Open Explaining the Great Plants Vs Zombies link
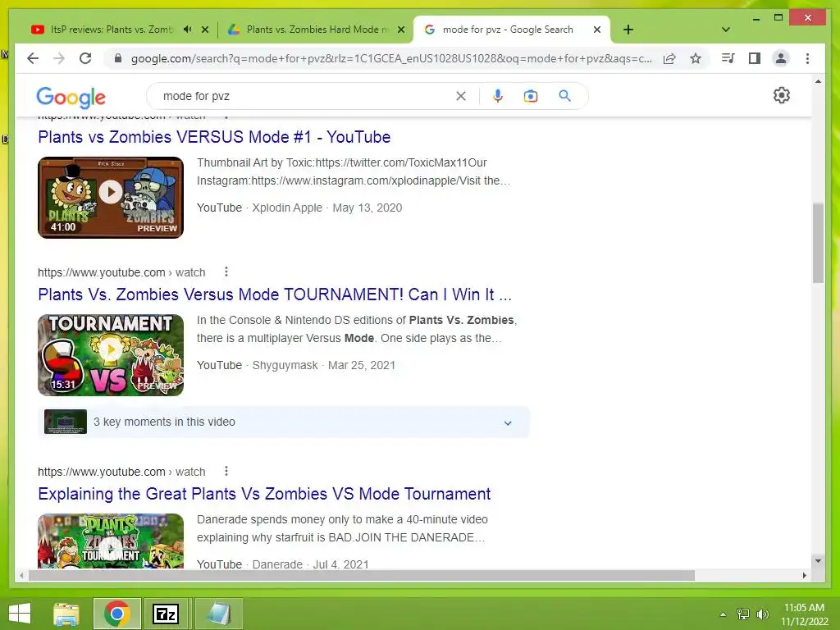The width and height of the screenshot is (840, 630). 264,493
